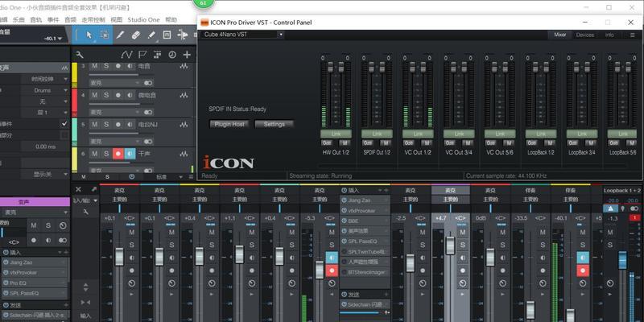Screen dimensions: 644x322
Task: Detach the mixer using the arrow icon
Action: click(93, 189)
